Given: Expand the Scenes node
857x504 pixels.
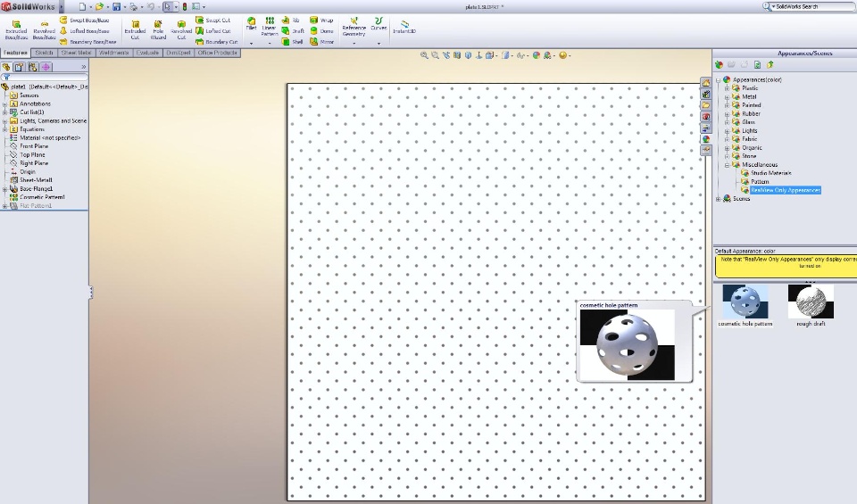Looking at the screenshot, I should 718,199.
